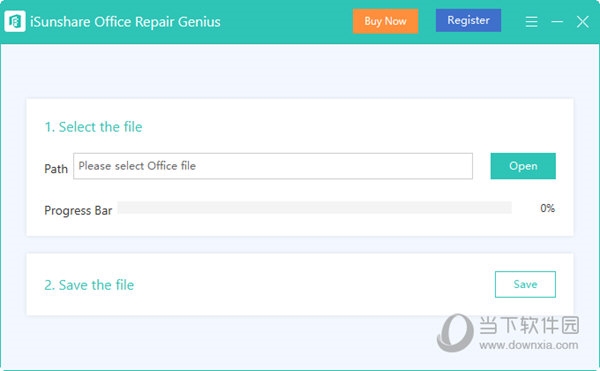Open a file with the Open button
Viewport: 600px width, 371px height.
click(523, 166)
